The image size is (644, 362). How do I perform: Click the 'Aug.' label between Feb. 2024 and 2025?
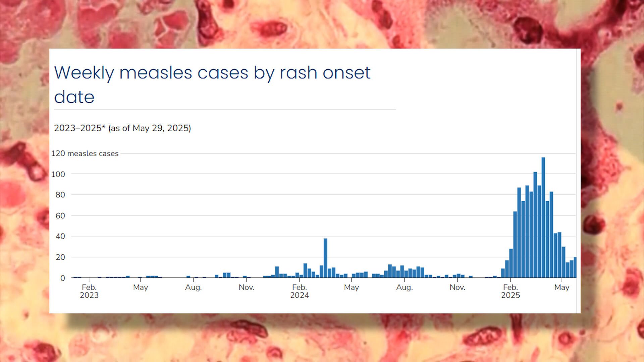[x=405, y=288]
